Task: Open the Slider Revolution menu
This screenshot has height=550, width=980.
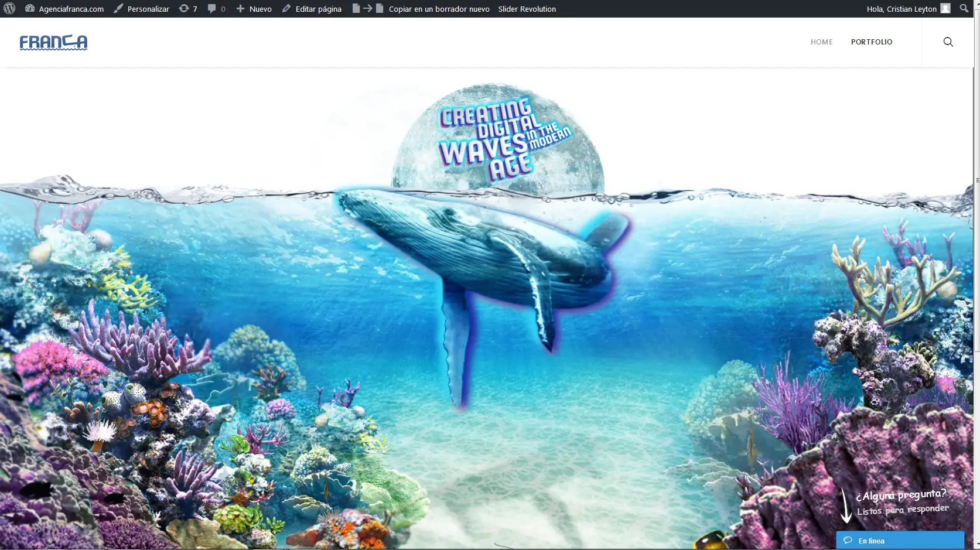Action: (x=527, y=9)
